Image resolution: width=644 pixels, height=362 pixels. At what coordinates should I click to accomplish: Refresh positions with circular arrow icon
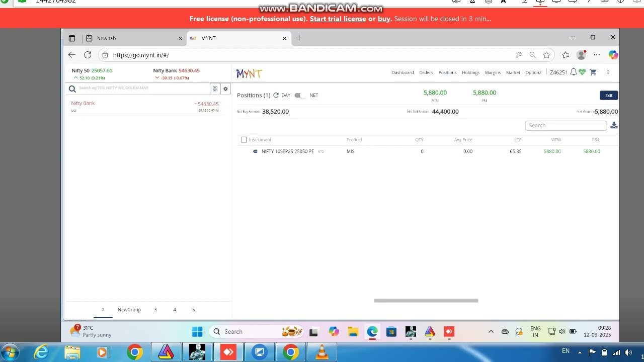pyautogui.click(x=276, y=95)
